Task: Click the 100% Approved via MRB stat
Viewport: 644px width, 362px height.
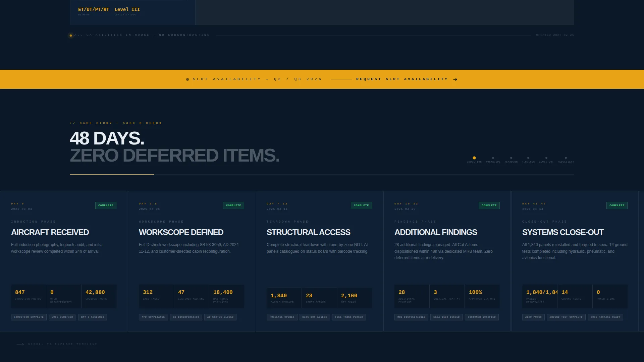Action: [482, 296]
